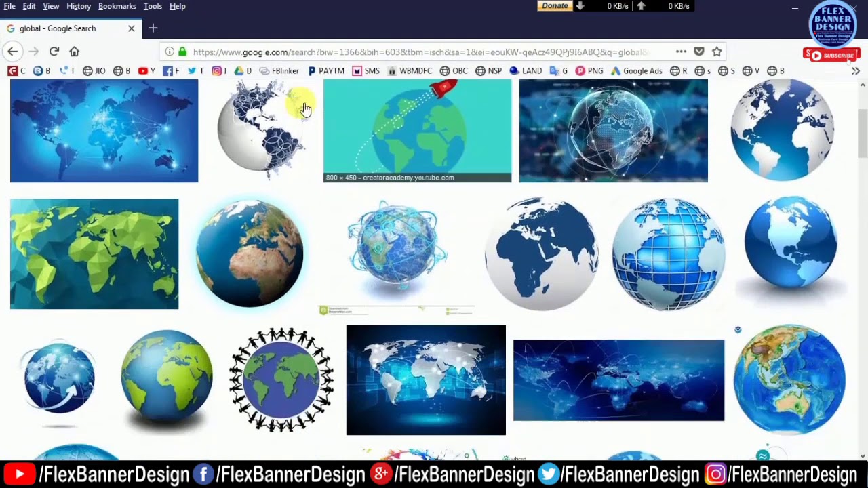Image resolution: width=868 pixels, height=488 pixels.
Task: Open the History menu
Action: [79, 6]
